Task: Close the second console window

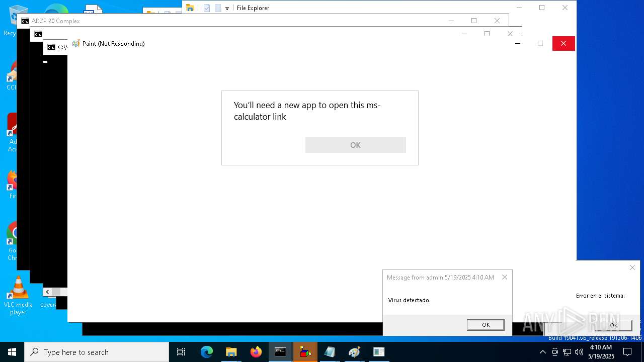Action: pyautogui.click(x=510, y=33)
